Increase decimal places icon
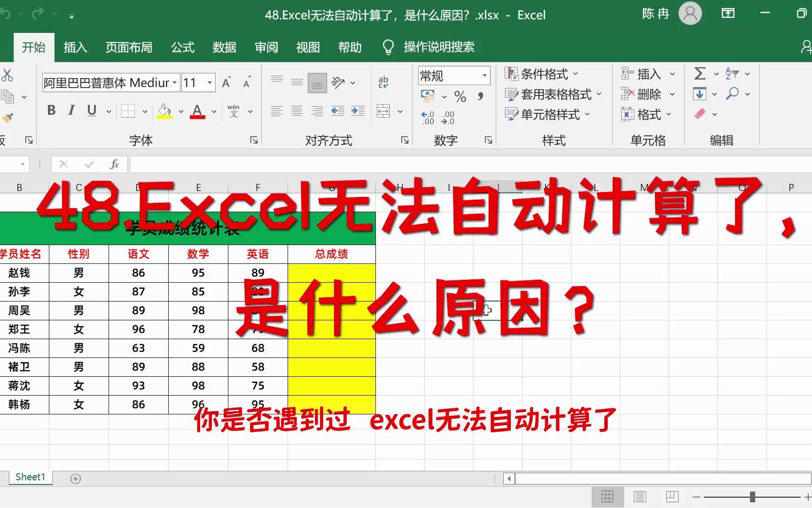 [x=428, y=118]
